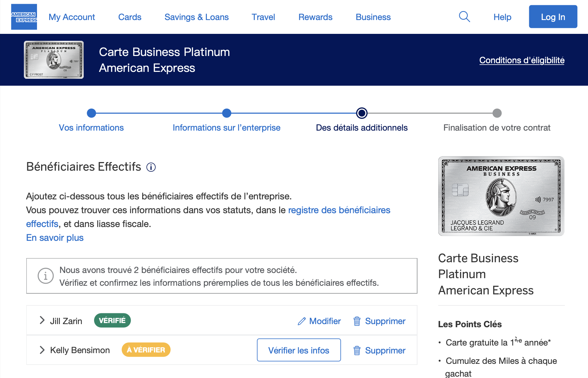Click the Informations sur l'entreprise progress dot
588x378 pixels.
click(x=227, y=113)
